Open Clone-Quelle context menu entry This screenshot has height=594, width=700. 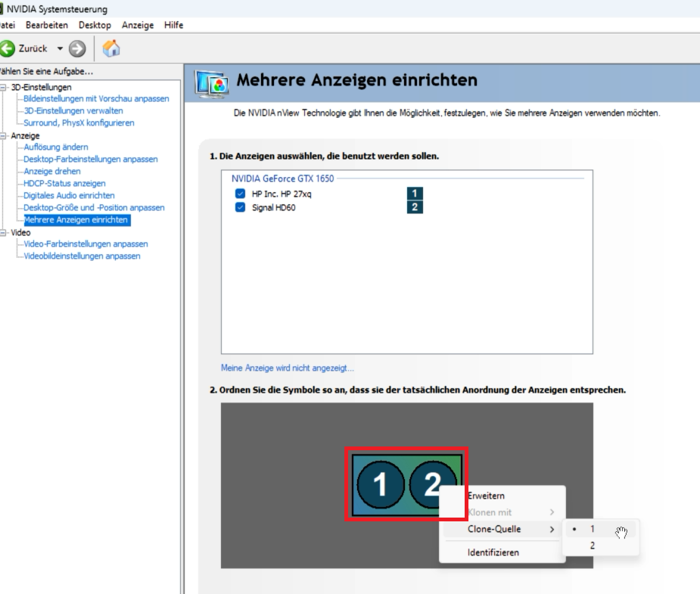click(503, 529)
